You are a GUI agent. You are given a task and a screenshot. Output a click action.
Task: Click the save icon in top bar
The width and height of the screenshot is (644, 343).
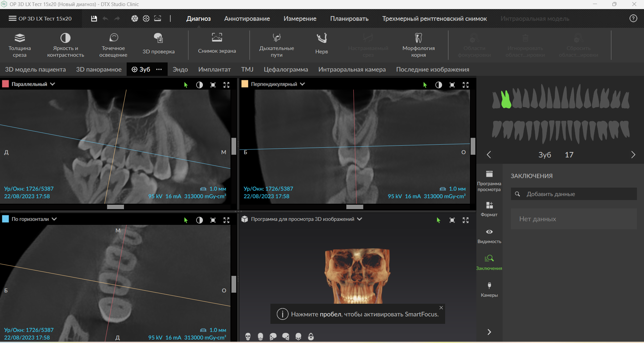pos(94,19)
